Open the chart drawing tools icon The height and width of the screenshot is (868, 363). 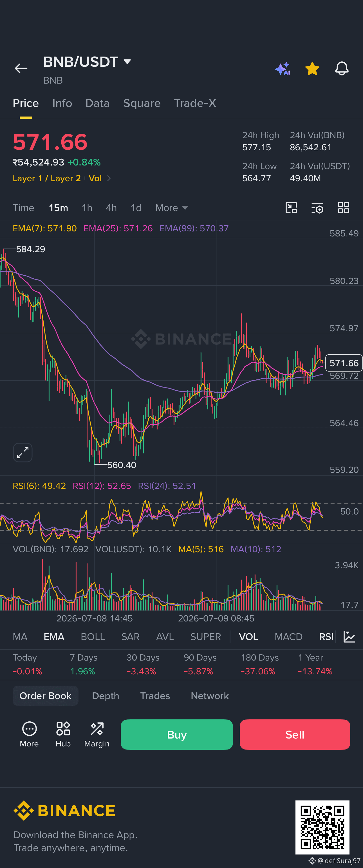[291, 208]
